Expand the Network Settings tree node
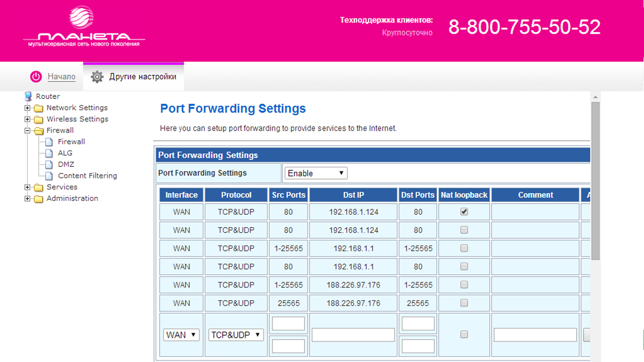The image size is (644, 362). (27, 108)
